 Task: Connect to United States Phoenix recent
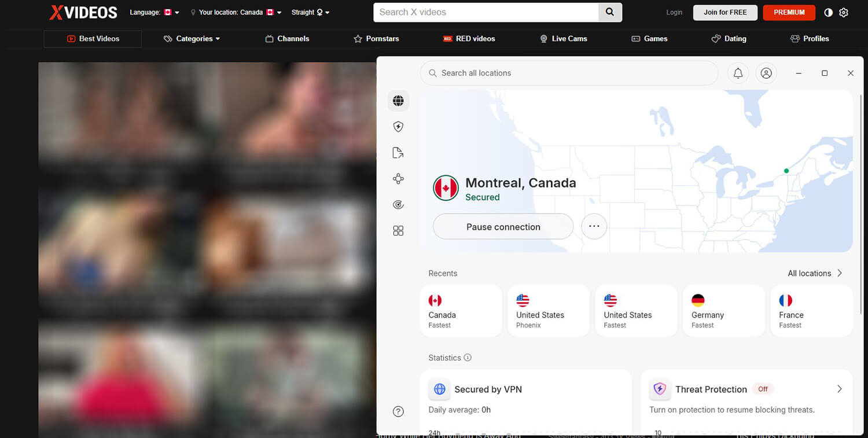(549, 311)
